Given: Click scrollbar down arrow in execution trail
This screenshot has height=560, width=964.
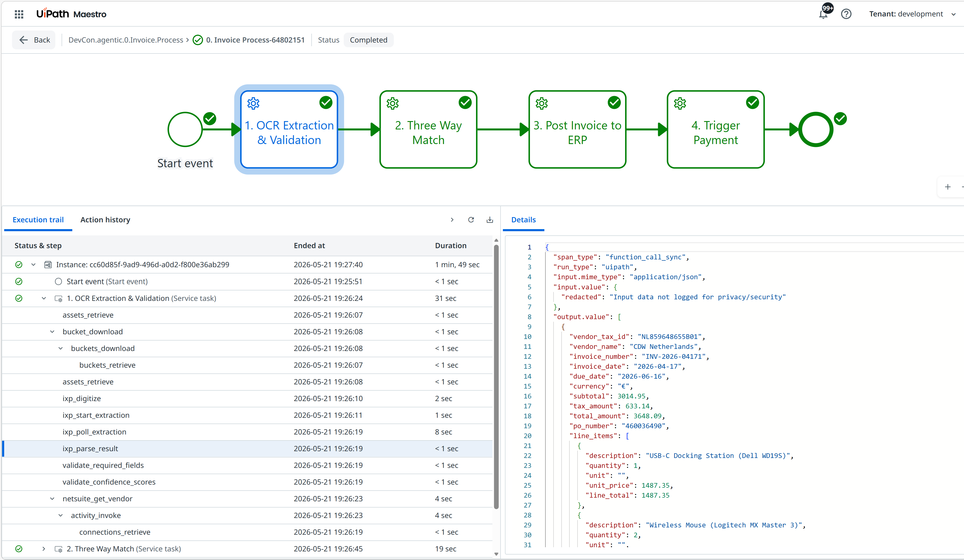Looking at the screenshot, I should coord(496,554).
